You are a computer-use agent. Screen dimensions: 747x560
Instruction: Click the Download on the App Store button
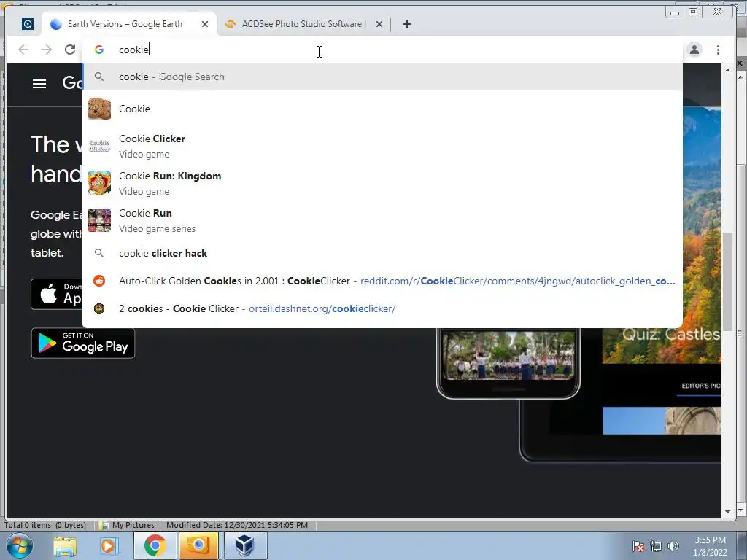(57, 295)
